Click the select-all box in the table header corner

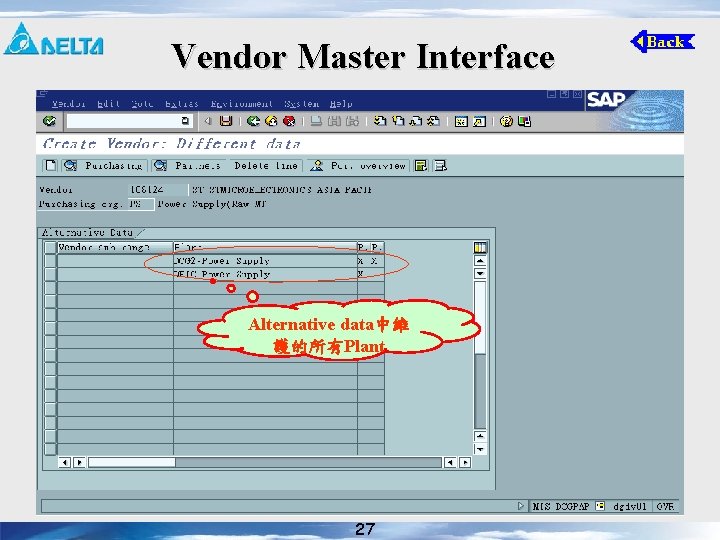(50, 248)
